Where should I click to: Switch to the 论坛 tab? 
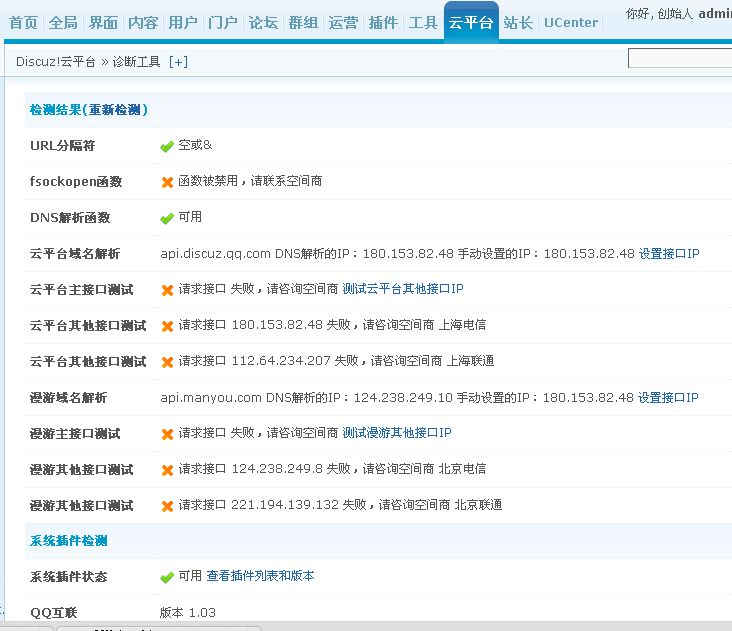263,22
